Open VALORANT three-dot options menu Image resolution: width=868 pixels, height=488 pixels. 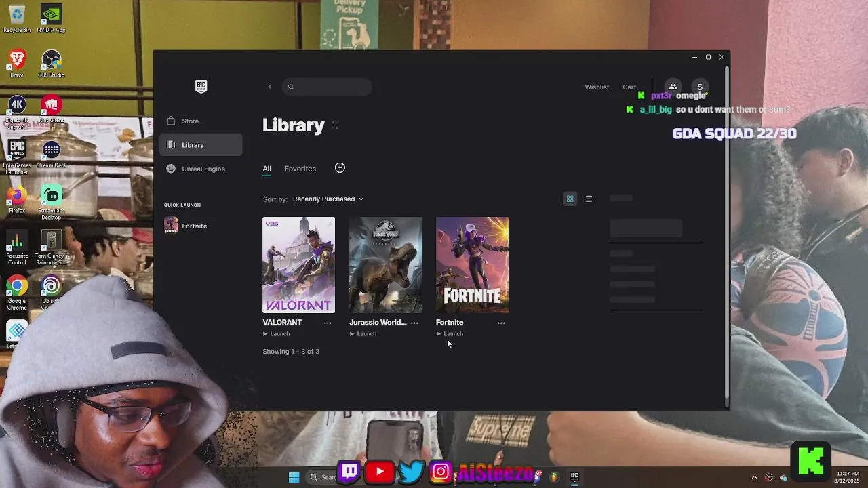coord(328,323)
